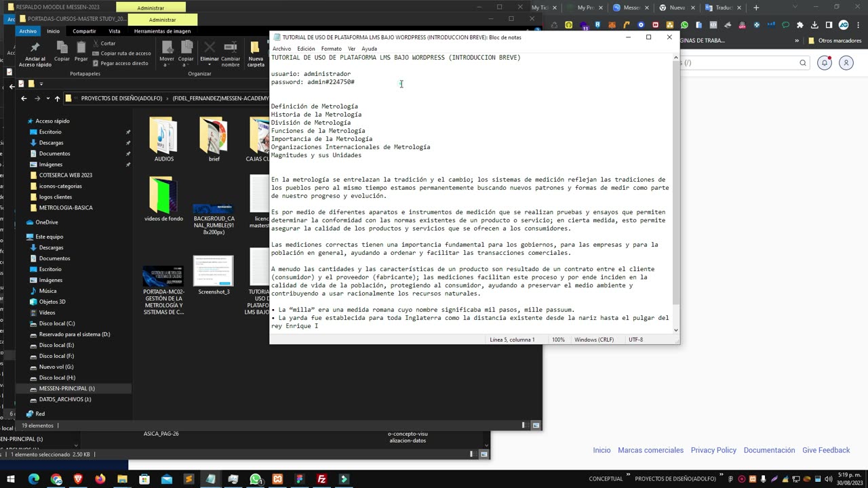Click Notepad scroll down arrow
This screenshot has width=868, height=488.
[x=675, y=330]
